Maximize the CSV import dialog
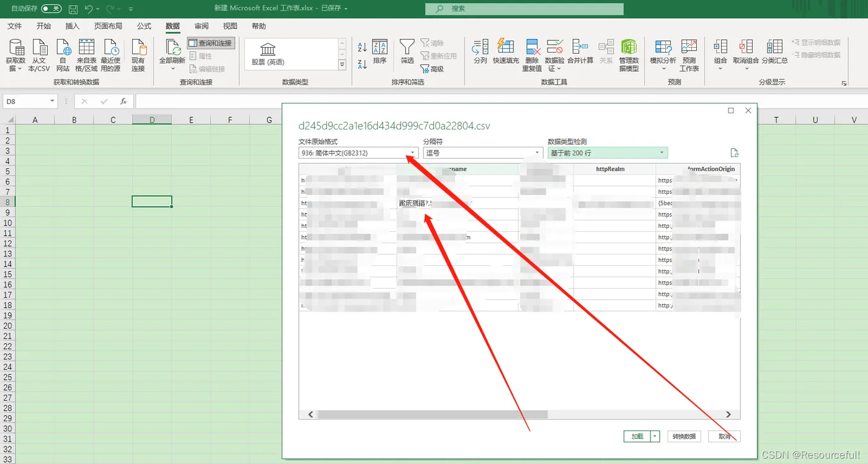The width and height of the screenshot is (868, 464). pos(731,110)
